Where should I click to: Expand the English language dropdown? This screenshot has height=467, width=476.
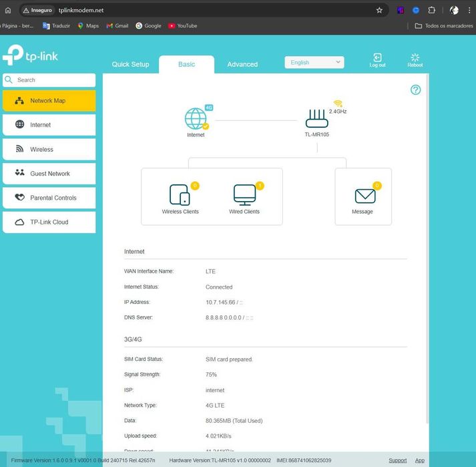314,62
